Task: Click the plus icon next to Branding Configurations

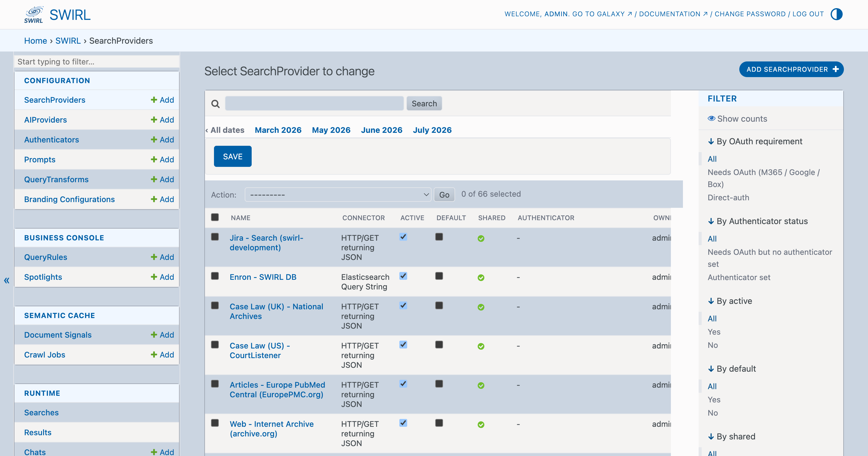Action: [x=154, y=199]
